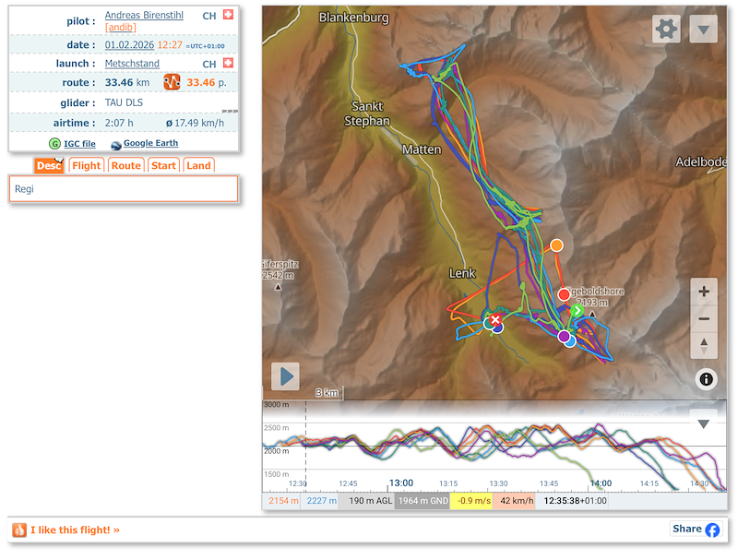738x560 pixels.
Task: Zoom out on the map
Action: click(704, 319)
